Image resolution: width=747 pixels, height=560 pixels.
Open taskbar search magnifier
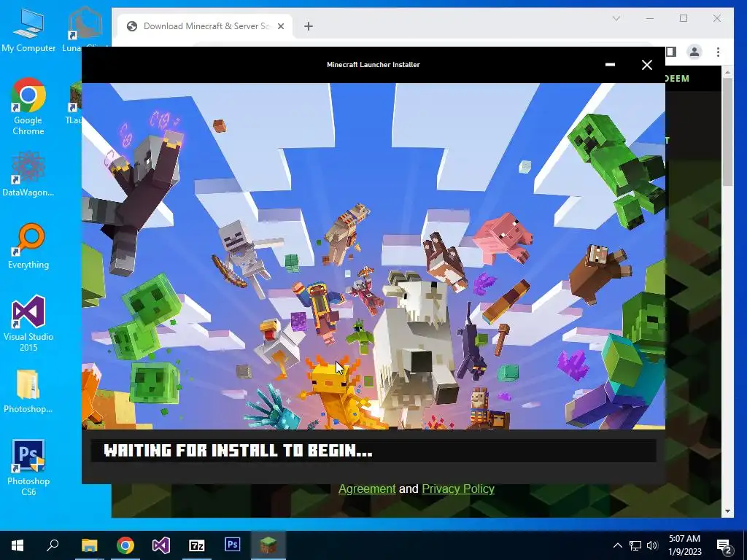tap(53, 545)
